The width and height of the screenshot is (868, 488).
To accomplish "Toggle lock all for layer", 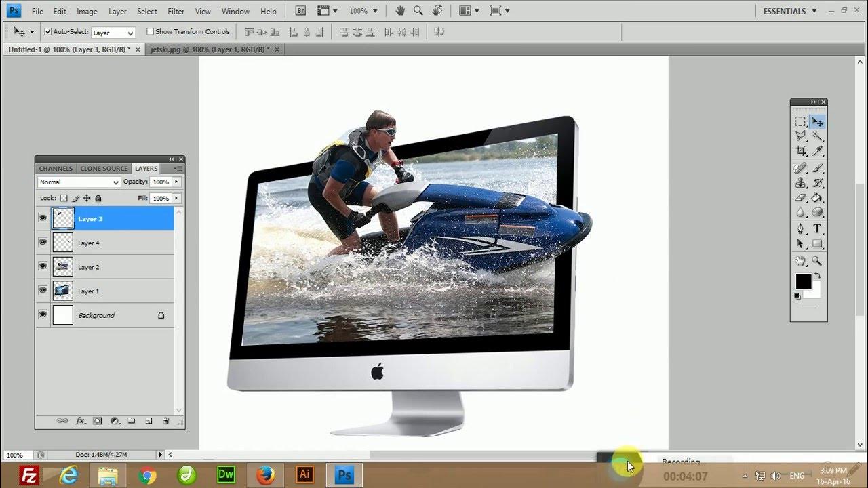I will tap(98, 199).
